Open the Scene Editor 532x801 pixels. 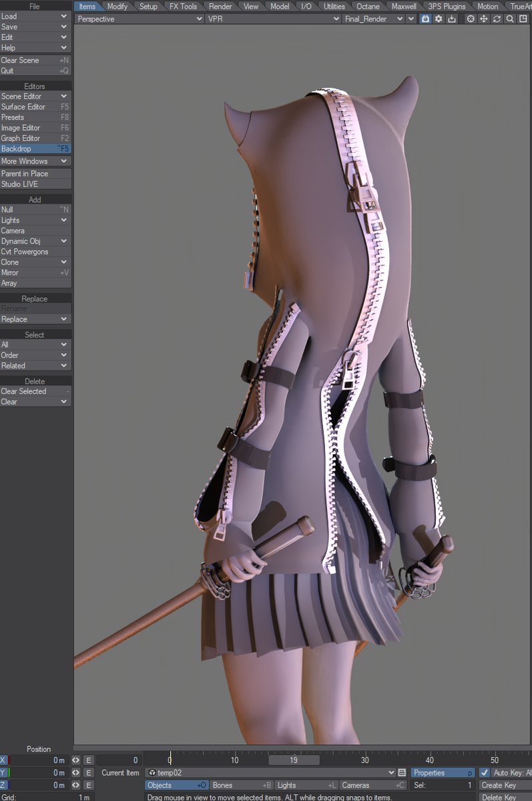[35, 96]
